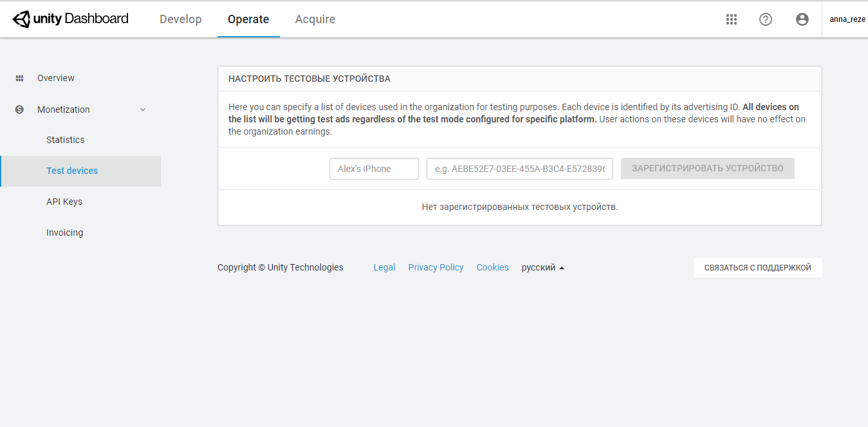This screenshot has width=868, height=427.
Task: Switch to the Operate tab
Action: [248, 19]
